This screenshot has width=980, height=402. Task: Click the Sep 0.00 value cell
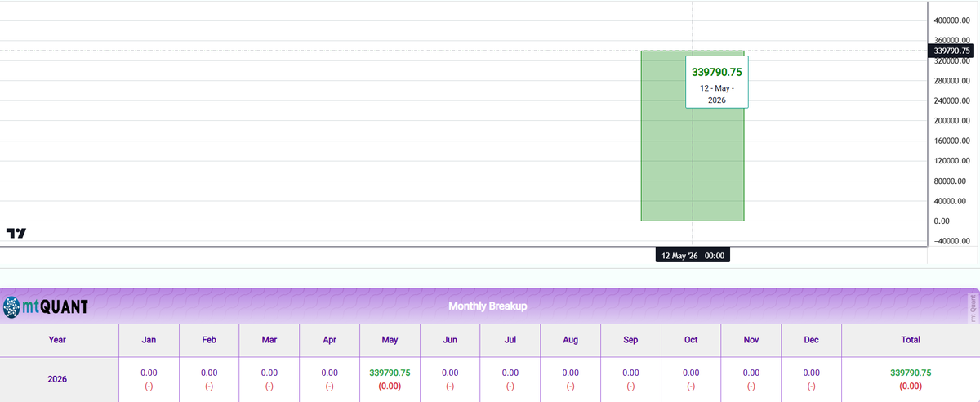(630, 380)
